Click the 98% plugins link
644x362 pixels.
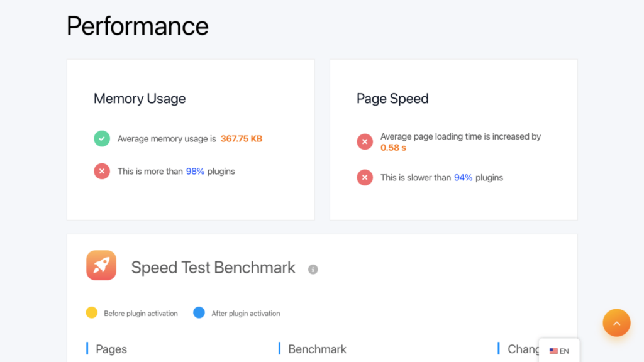tap(195, 171)
